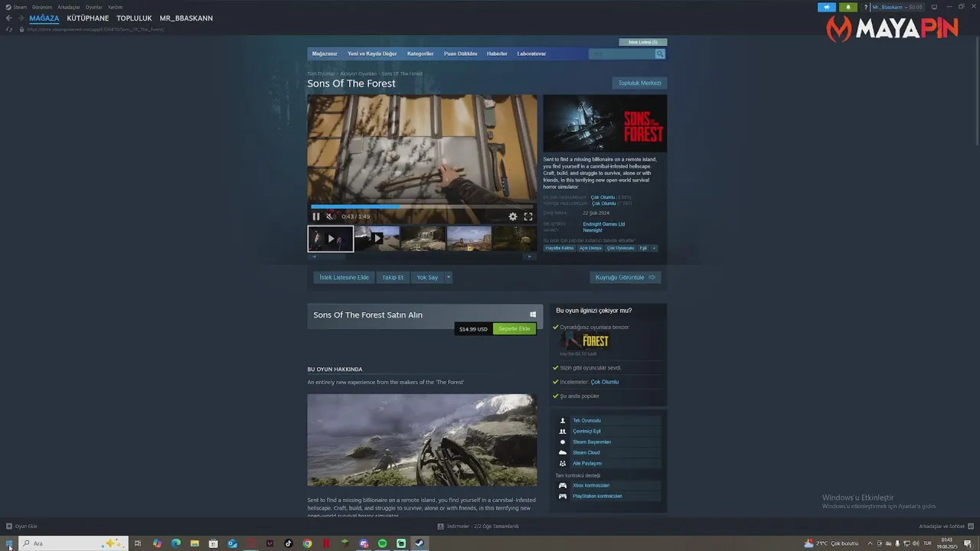Click Oyun Ekle at bottom
Image resolution: width=980 pixels, height=551 pixels.
click(21, 527)
